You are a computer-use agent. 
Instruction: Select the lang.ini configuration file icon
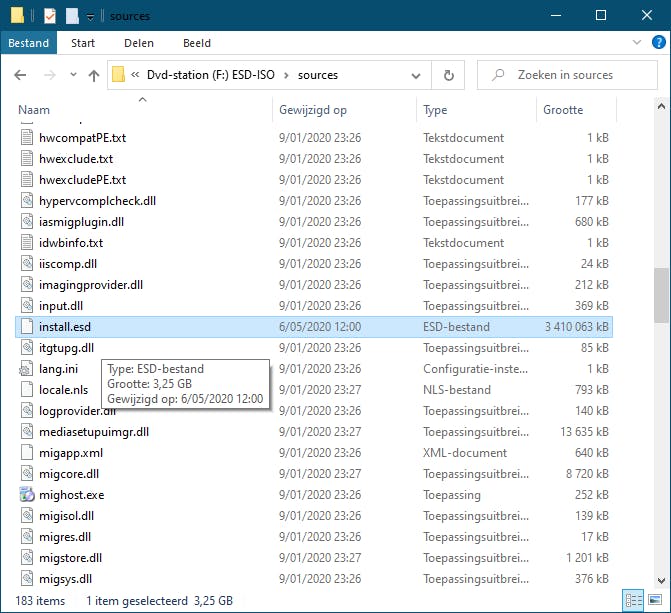(27, 369)
